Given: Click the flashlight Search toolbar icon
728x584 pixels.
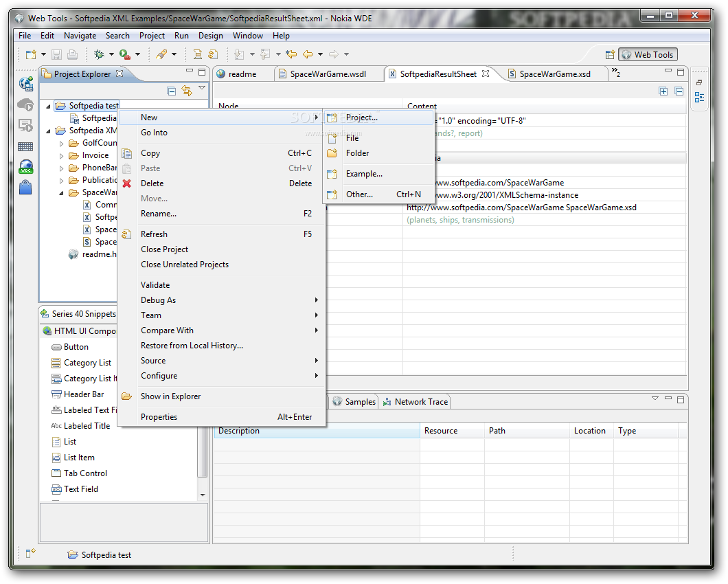Looking at the screenshot, I should (x=161, y=54).
